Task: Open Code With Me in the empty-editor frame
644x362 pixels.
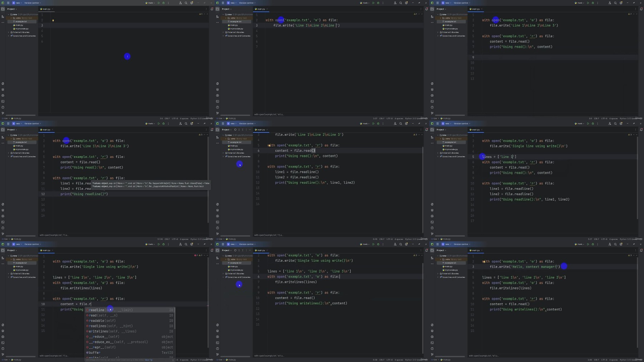Action: coord(180,3)
